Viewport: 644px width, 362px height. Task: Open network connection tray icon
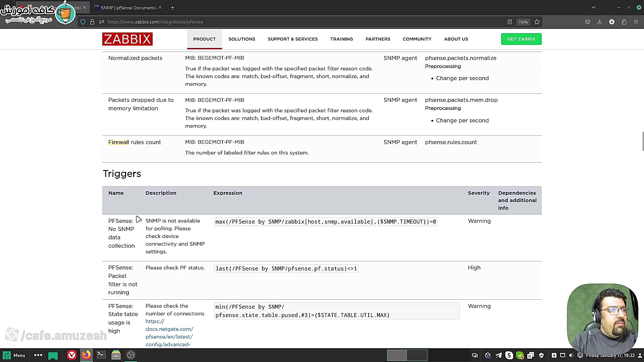click(563, 355)
